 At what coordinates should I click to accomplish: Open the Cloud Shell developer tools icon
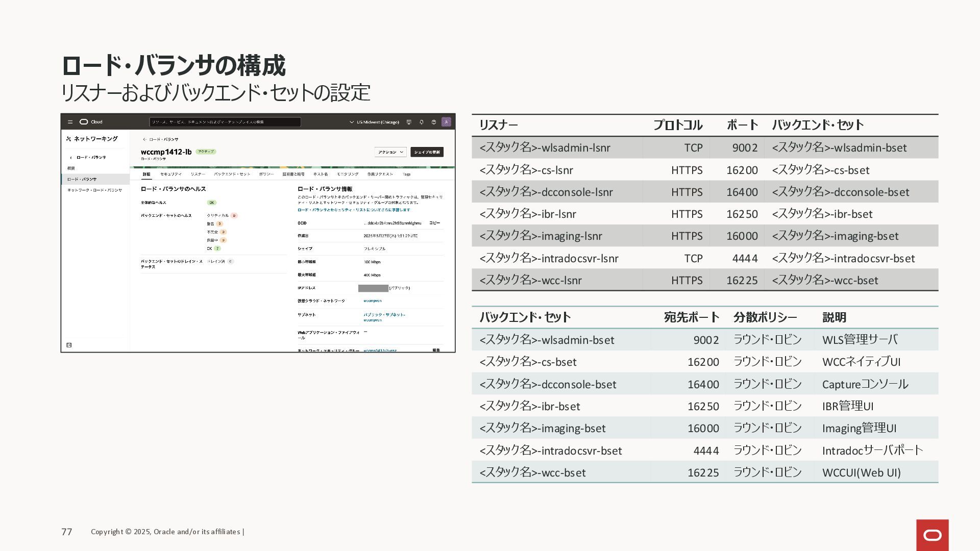click(x=409, y=122)
